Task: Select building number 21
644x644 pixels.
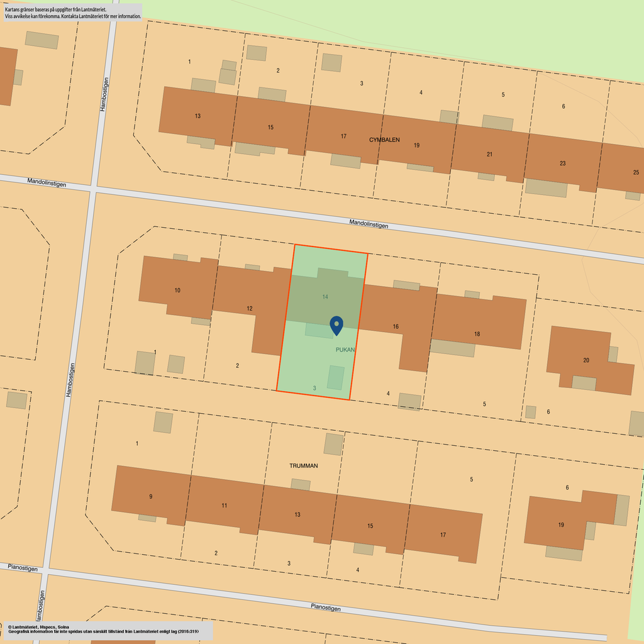Action: coord(489,154)
